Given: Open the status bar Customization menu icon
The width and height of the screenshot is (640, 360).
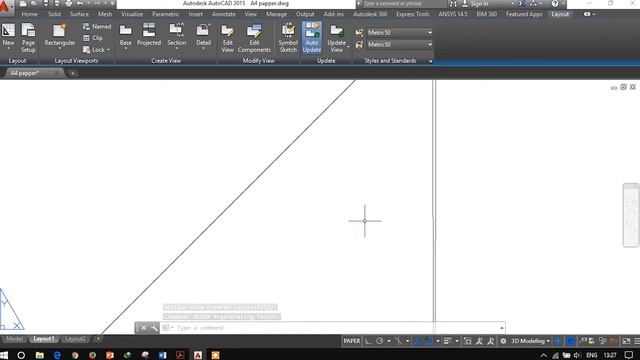Looking at the screenshot, I should click(x=637, y=341).
